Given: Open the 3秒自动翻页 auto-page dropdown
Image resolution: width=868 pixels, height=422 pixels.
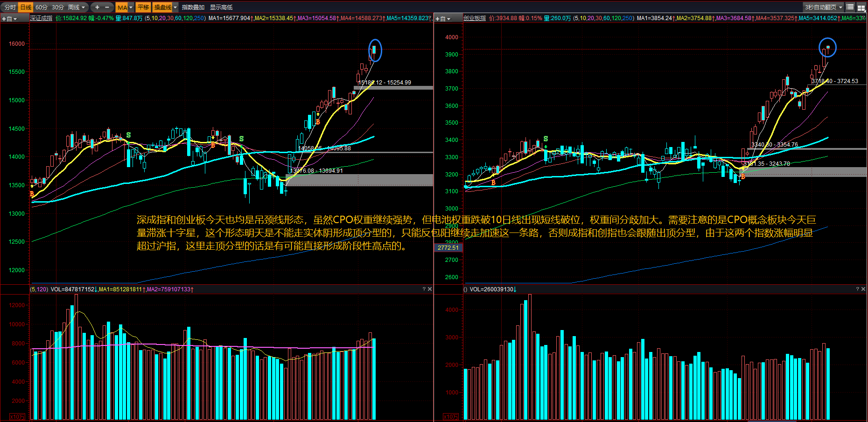Looking at the screenshot, I should pos(823,7).
